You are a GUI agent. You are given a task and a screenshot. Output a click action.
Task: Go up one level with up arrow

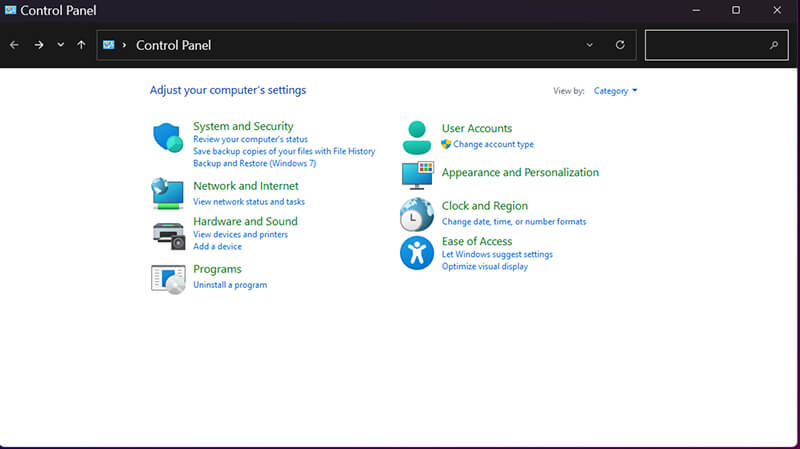[81, 45]
